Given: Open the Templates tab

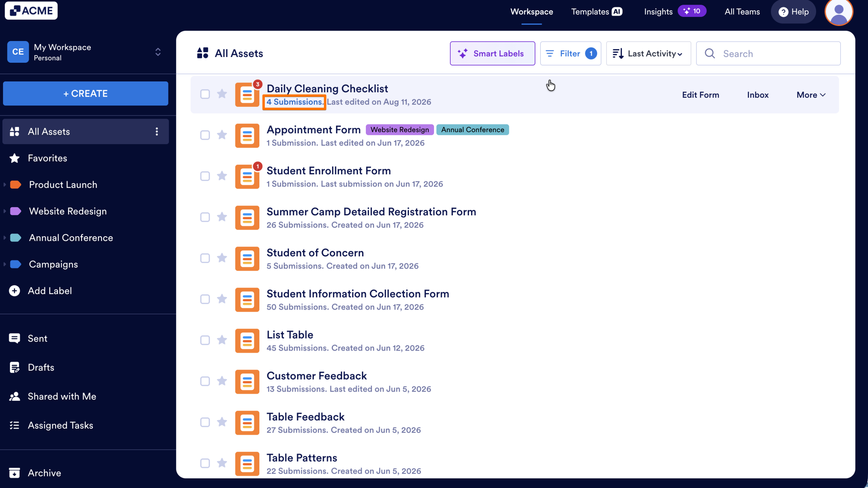Looking at the screenshot, I should [596, 12].
